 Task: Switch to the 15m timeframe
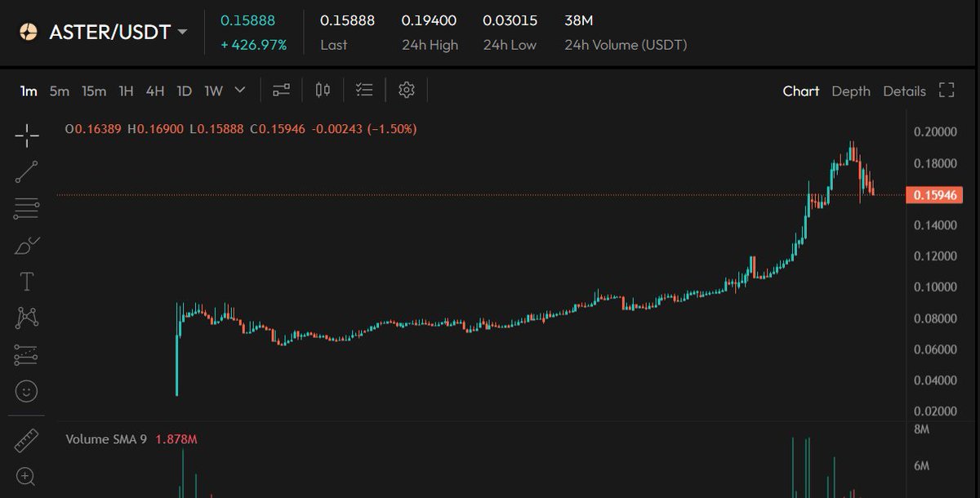[93, 91]
